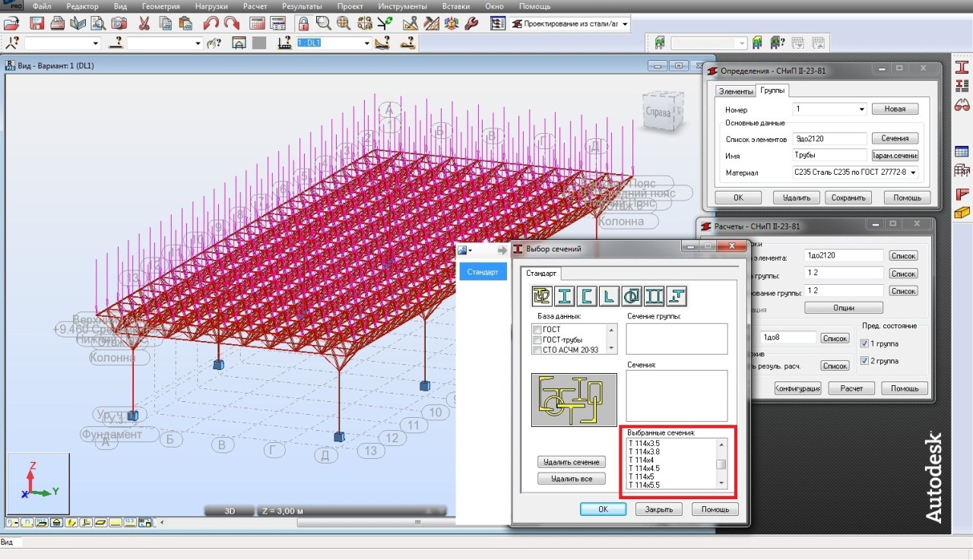The image size is (973, 560).
Task: Open the Геометрия menu
Action: click(x=160, y=6)
